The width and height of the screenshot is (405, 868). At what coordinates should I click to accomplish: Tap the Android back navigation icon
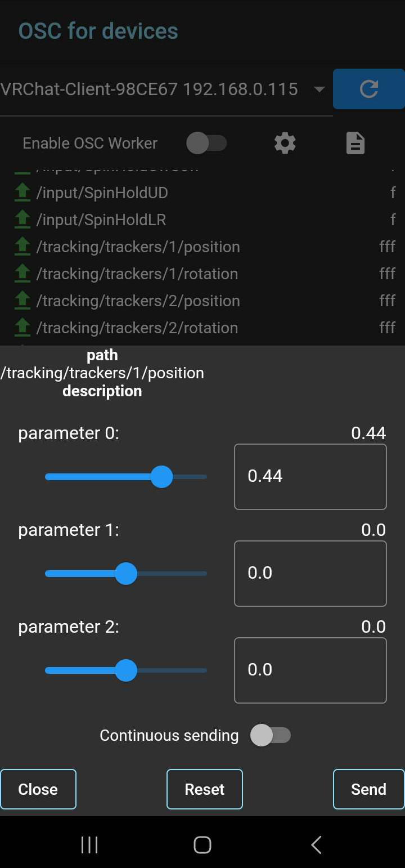[316, 844]
